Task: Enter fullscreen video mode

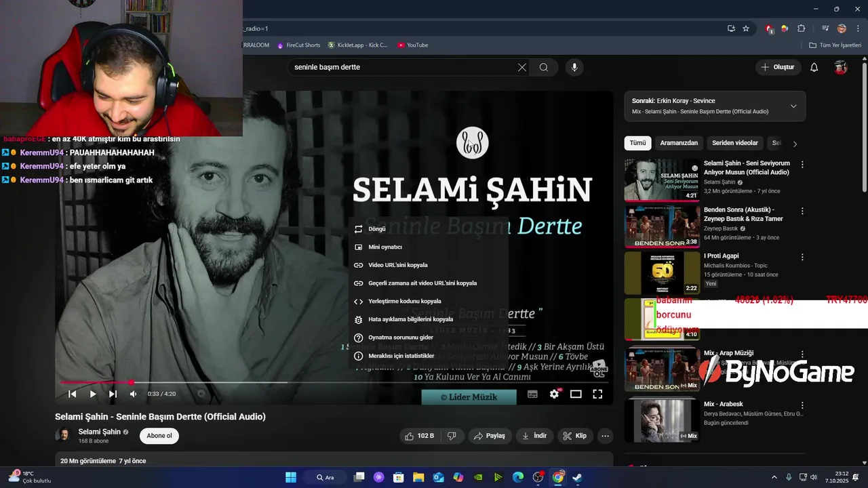Action: (597, 394)
